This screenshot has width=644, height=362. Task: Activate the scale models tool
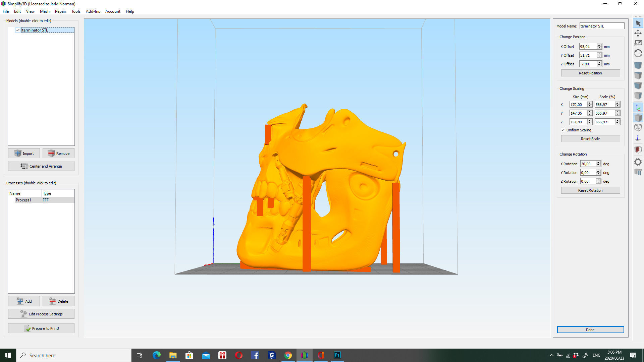click(638, 43)
